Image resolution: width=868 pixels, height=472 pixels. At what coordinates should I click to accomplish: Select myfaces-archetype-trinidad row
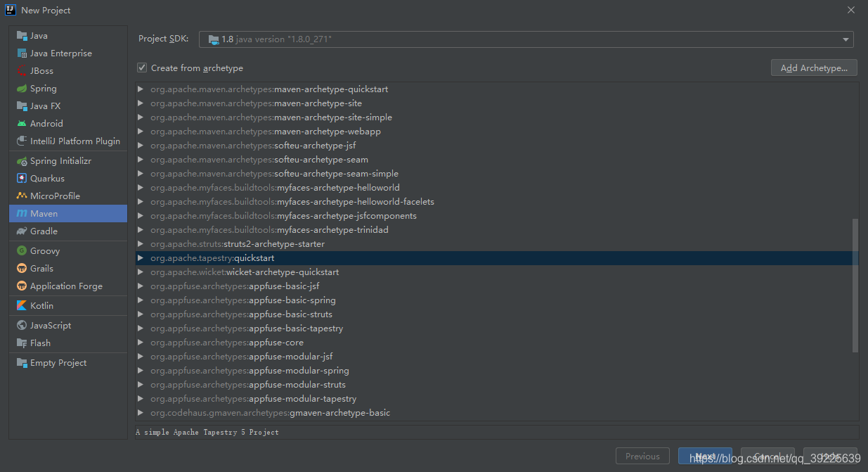click(497, 230)
